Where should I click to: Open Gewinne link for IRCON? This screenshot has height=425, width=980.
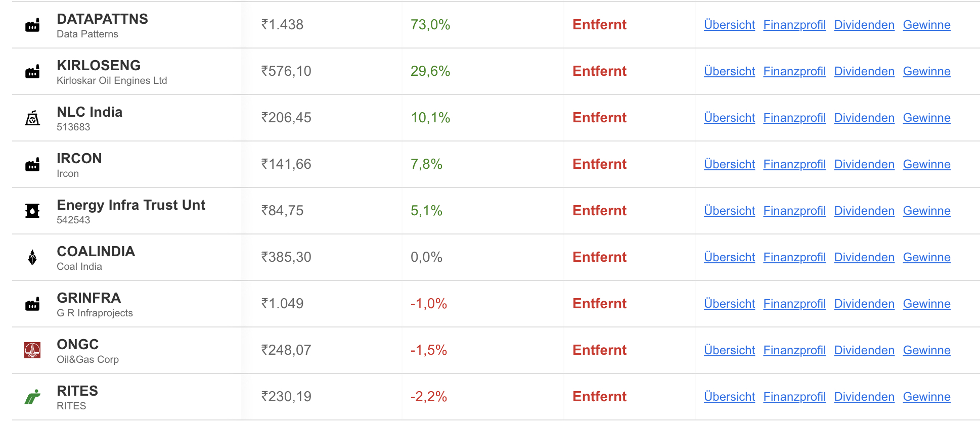(x=926, y=164)
